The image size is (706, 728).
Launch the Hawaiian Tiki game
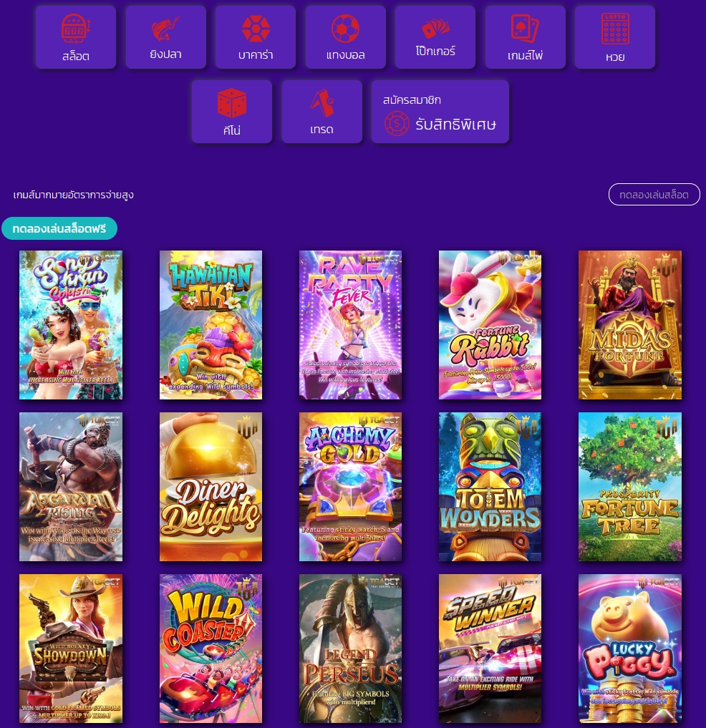click(211, 325)
